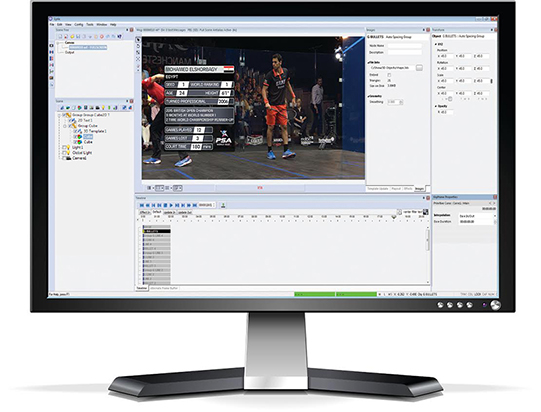Click the Ease Duration field in Keyframe Properties
541x412 pixels.
coord(476,222)
